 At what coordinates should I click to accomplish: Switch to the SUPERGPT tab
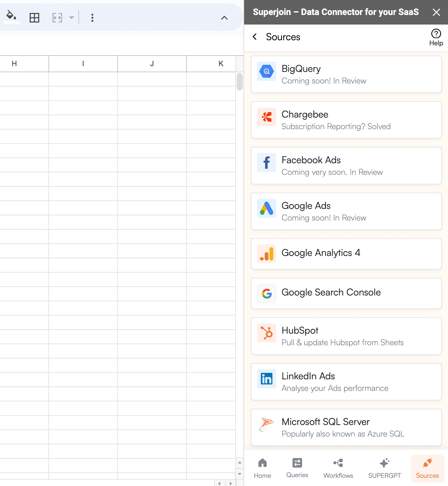tap(385, 469)
